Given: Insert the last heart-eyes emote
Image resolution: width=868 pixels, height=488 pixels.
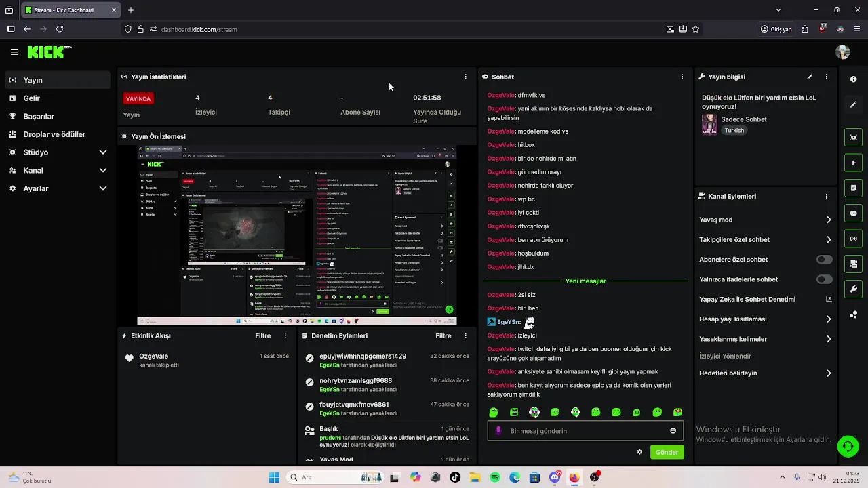Looking at the screenshot, I should click(677, 412).
